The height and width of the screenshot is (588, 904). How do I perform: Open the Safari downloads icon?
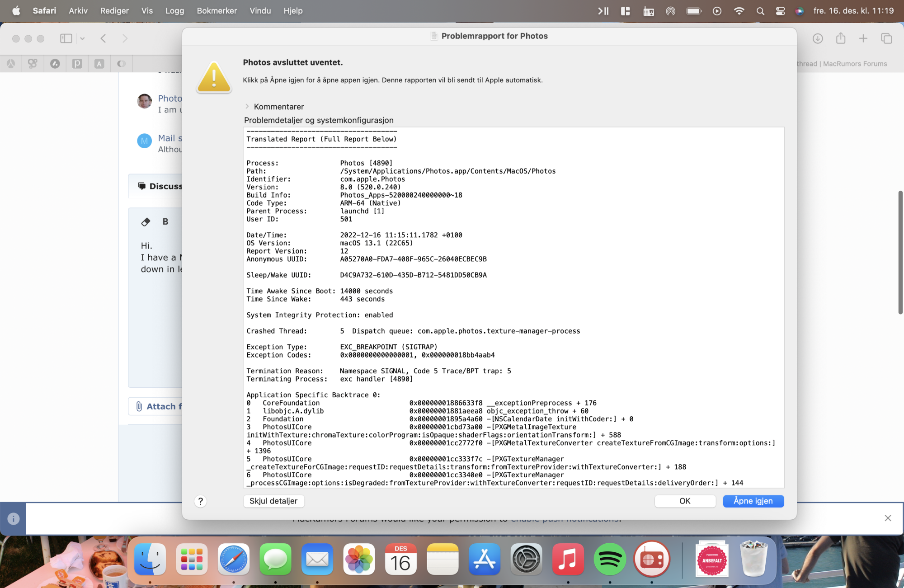[817, 38]
